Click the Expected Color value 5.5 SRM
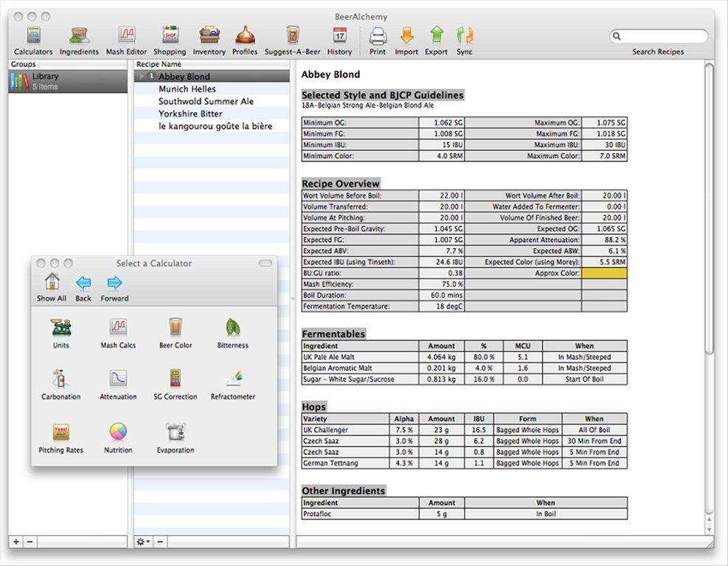 pos(605,262)
